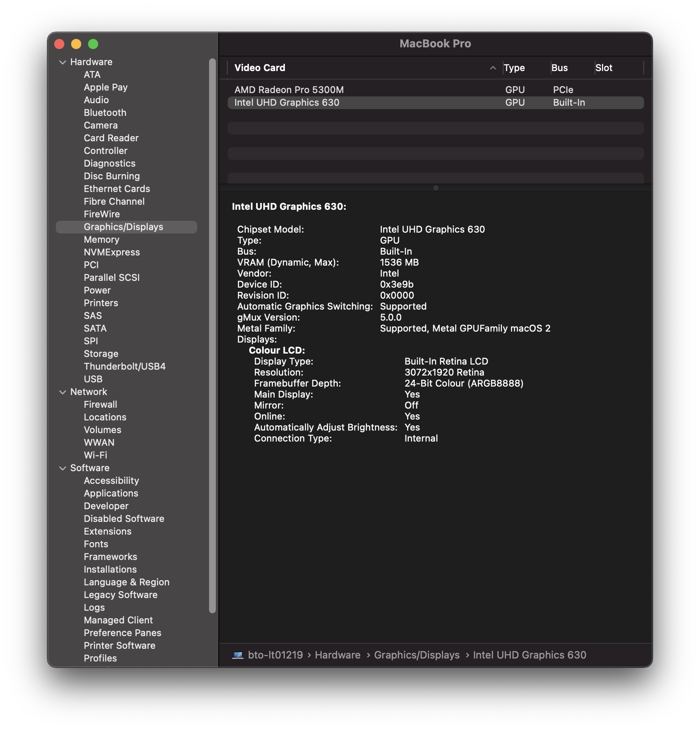Open Applications under Software
The width and height of the screenshot is (700, 730).
click(111, 494)
